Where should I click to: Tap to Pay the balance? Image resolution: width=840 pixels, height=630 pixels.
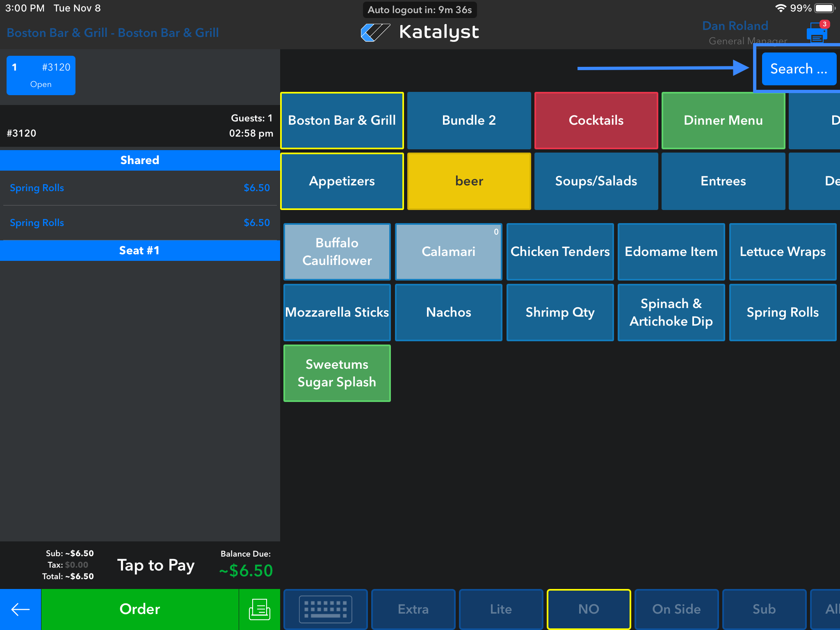click(x=156, y=565)
